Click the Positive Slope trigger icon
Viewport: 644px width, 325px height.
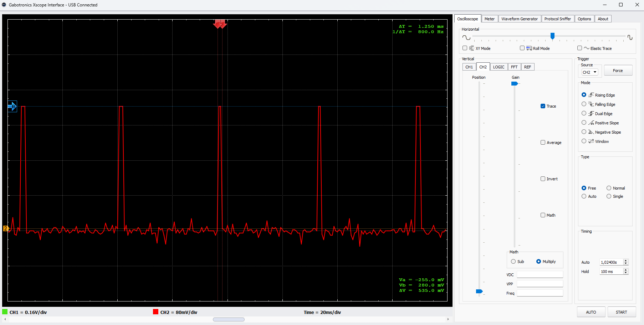(x=591, y=123)
